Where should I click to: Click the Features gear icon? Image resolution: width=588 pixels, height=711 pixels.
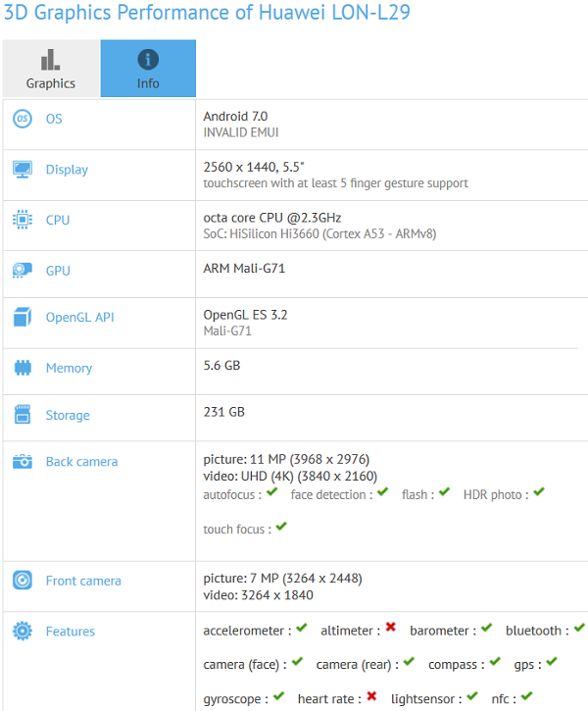[23, 631]
